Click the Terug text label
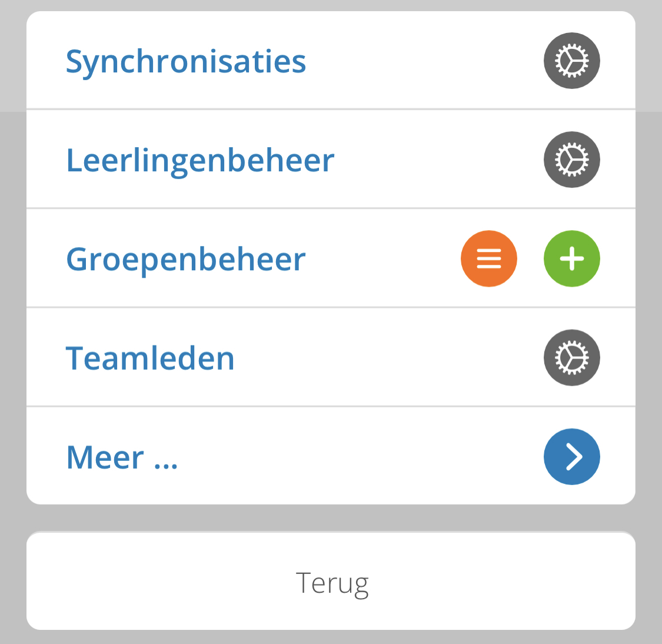The height and width of the screenshot is (644, 662). click(x=332, y=584)
